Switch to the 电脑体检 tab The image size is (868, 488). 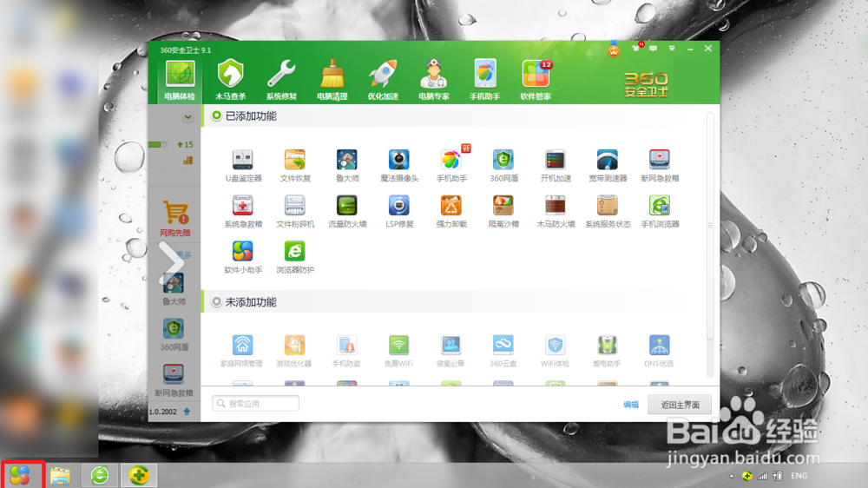click(180, 80)
